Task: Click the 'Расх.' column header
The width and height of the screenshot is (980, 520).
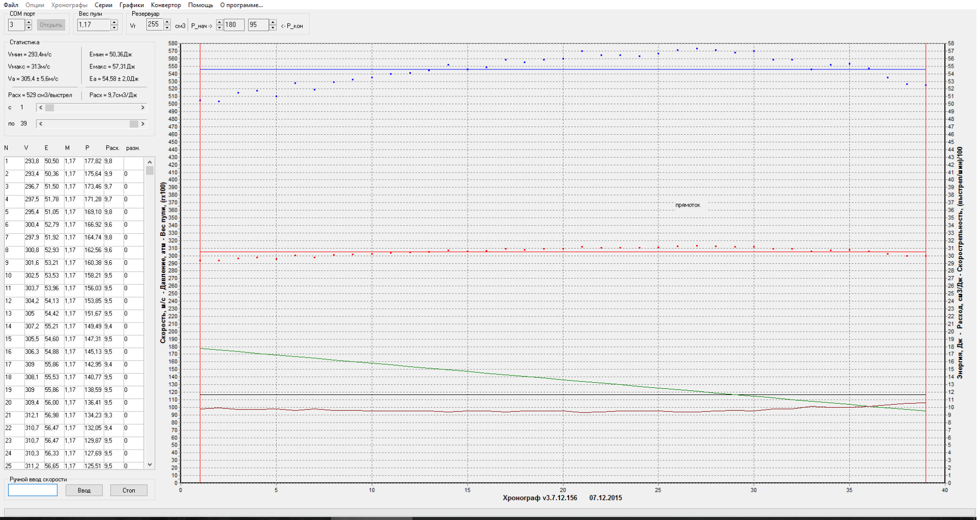Action: (x=112, y=148)
